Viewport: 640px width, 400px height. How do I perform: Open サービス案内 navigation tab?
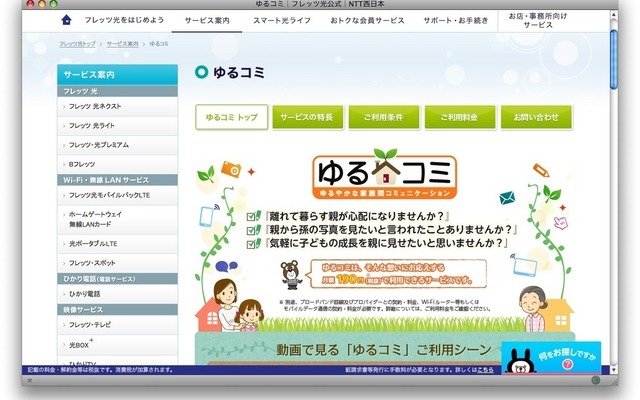pyautogui.click(x=207, y=20)
